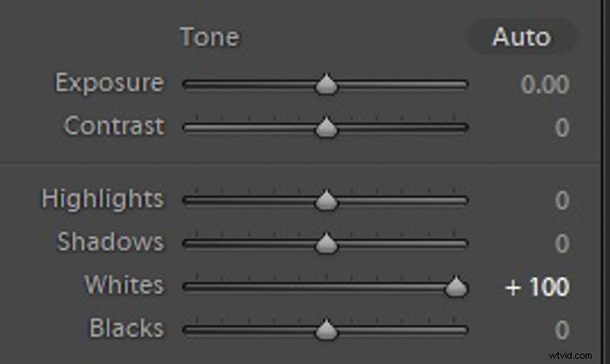Click the Whites slider handle
This screenshot has width=610, height=364.
coord(455,287)
